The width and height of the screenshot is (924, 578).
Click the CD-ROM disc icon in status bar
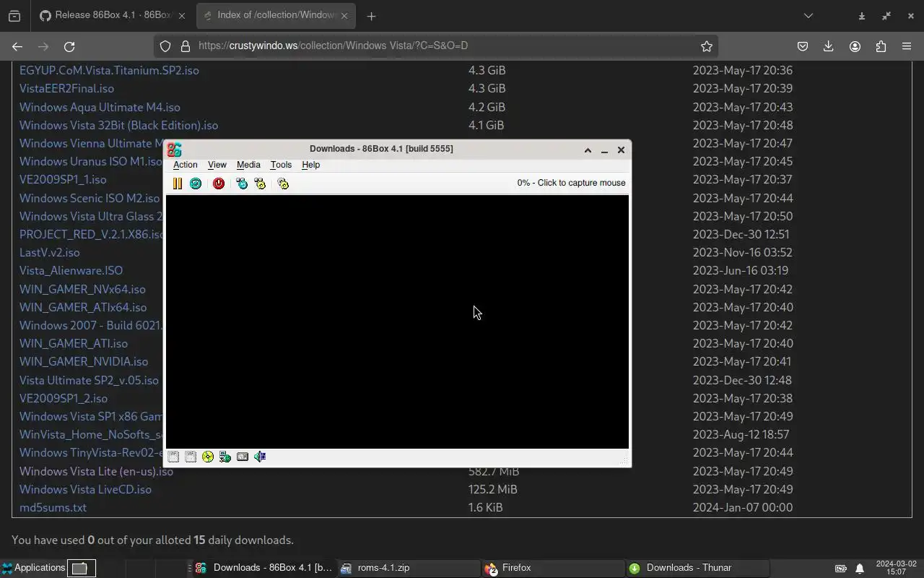208,457
